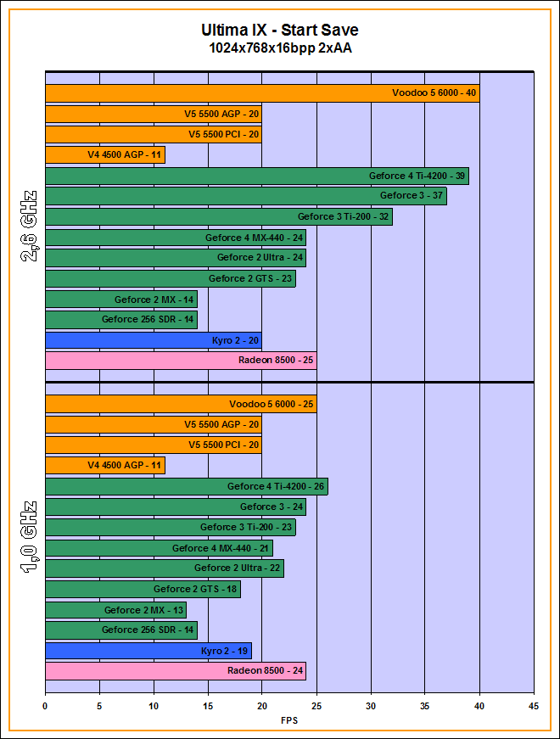Click the Radeon 8500 - 24 pink bar
Image resolution: width=560 pixels, height=739 pixels.
[x=175, y=671]
